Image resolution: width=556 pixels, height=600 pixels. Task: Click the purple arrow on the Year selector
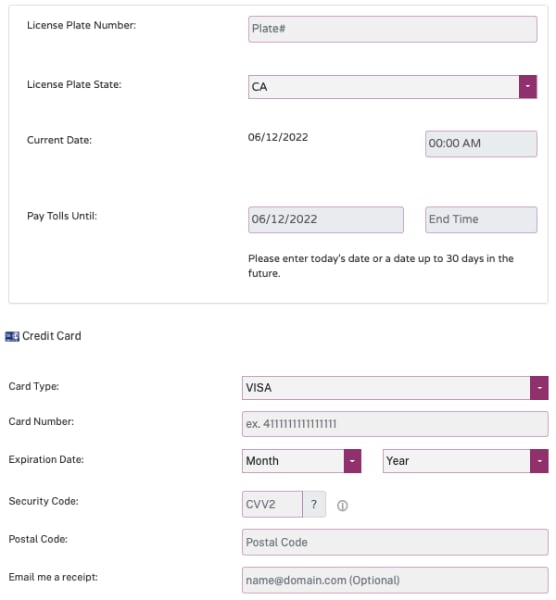(539, 461)
